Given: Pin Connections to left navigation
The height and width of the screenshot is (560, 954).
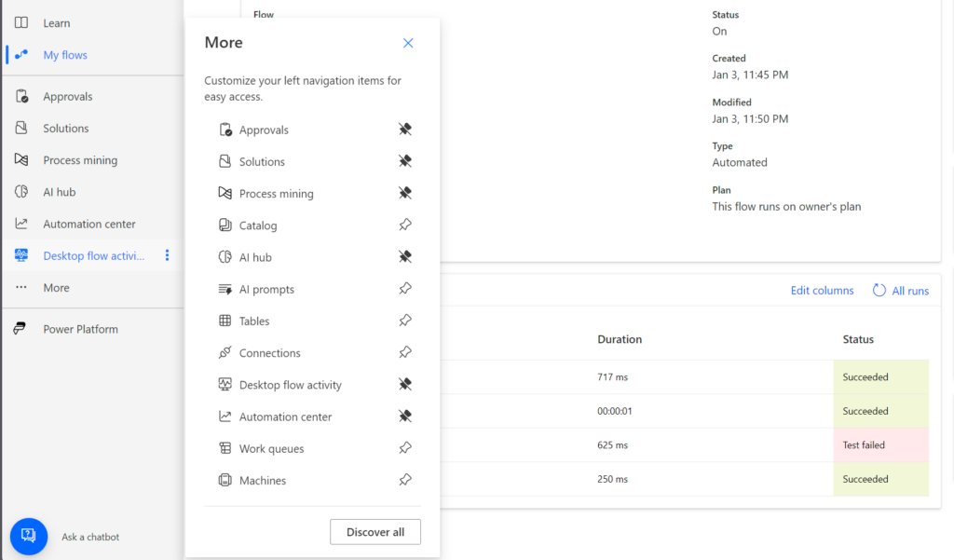Looking at the screenshot, I should point(405,352).
